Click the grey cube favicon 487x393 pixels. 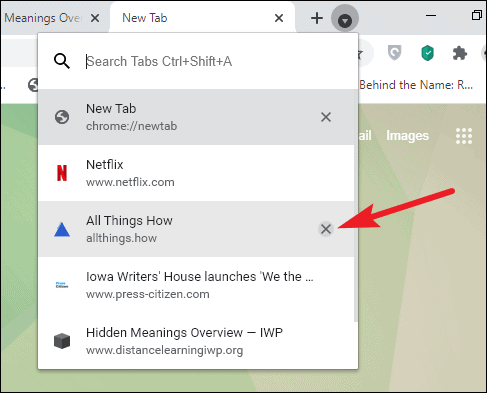coord(62,341)
